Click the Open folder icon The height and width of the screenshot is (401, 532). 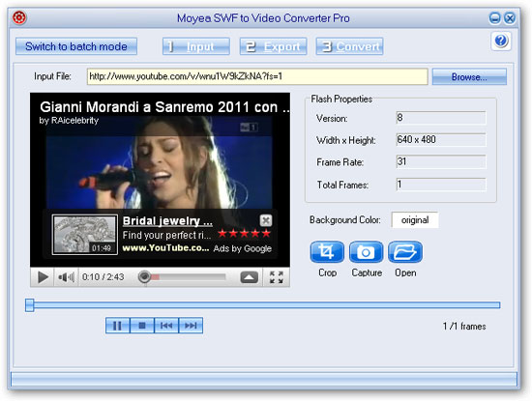(x=405, y=252)
